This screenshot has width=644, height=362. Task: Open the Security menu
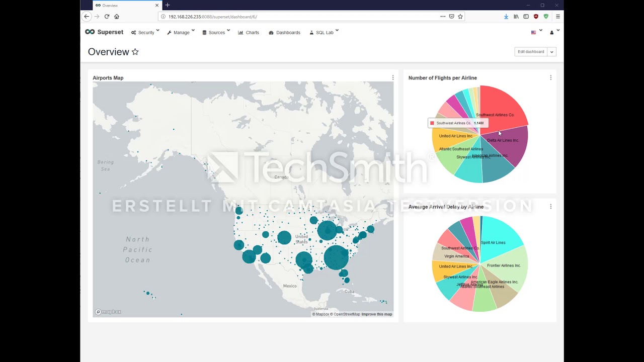145,32
